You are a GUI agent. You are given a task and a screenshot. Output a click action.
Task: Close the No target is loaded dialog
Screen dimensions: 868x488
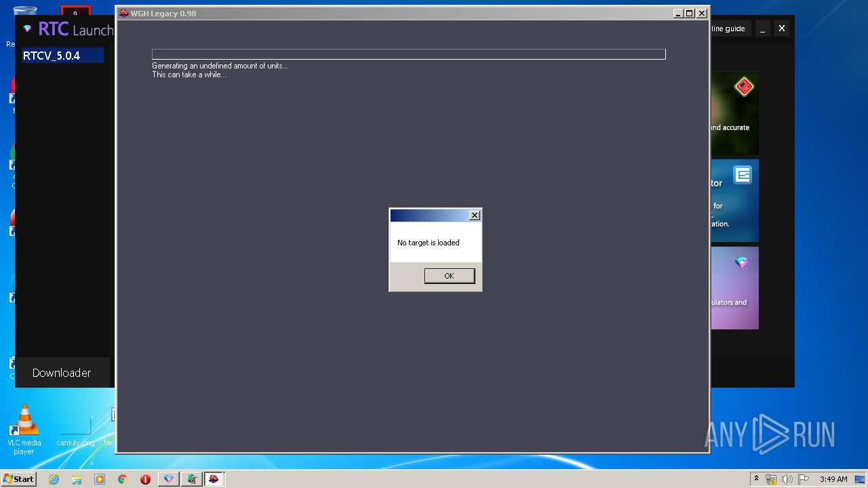(475, 215)
